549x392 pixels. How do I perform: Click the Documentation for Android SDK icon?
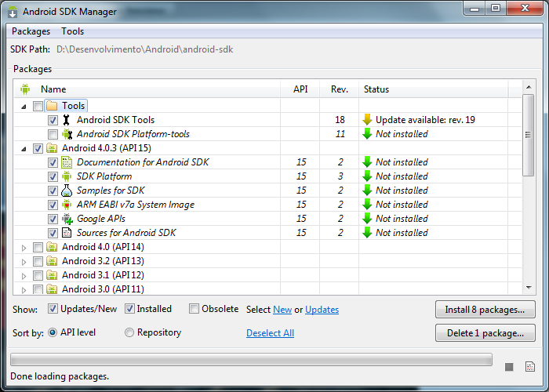pos(67,162)
